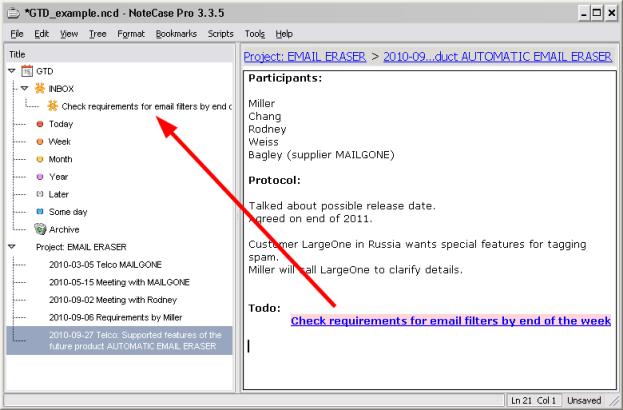Click the Agreed on end of 2011 line

click(x=310, y=219)
